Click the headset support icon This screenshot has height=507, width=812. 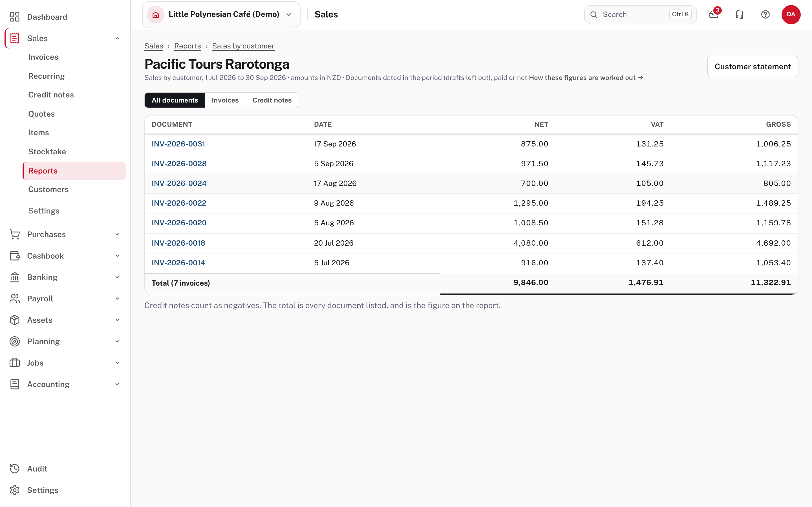point(739,14)
